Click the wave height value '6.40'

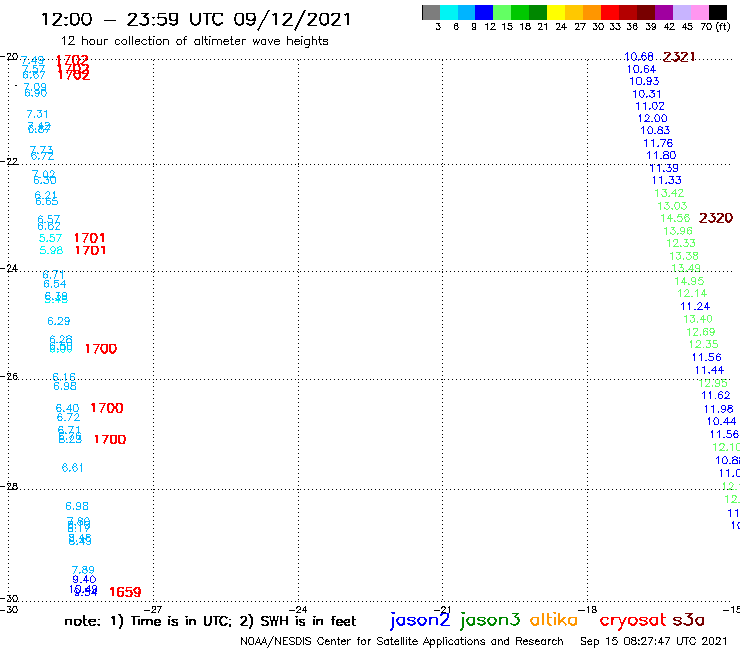(x=67, y=408)
